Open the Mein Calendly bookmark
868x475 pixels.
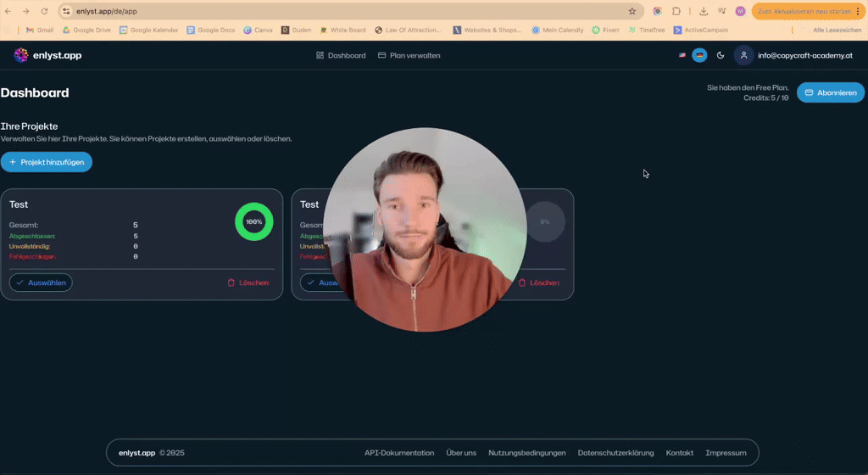pos(558,30)
